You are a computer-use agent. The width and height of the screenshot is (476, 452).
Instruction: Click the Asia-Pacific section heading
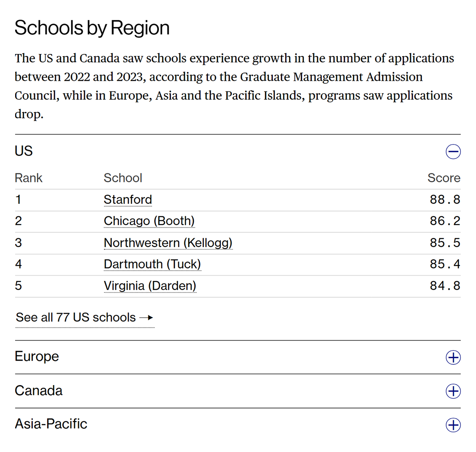[51, 424]
